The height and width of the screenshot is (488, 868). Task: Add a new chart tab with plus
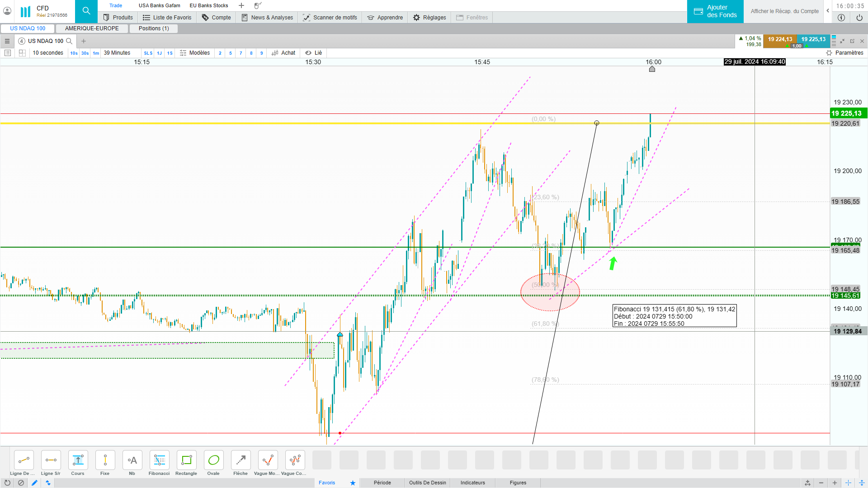[84, 41]
